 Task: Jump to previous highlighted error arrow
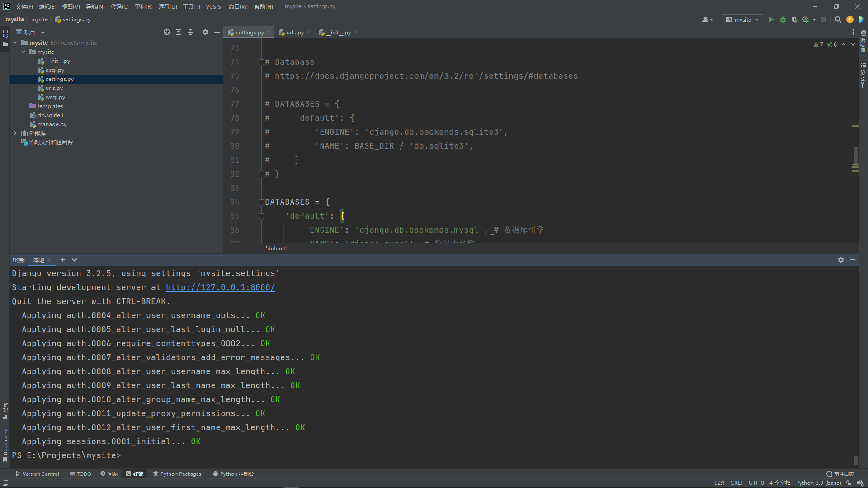click(x=844, y=44)
